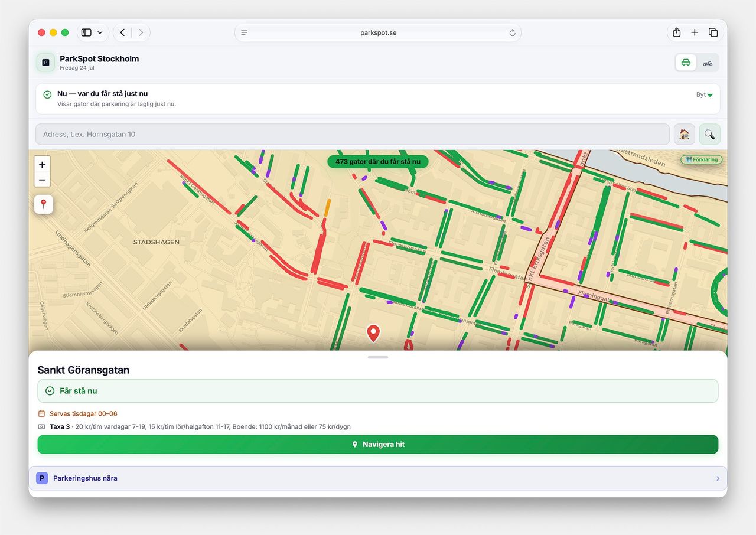Zoom out on the map
The image size is (756, 535).
coord(42,180)
